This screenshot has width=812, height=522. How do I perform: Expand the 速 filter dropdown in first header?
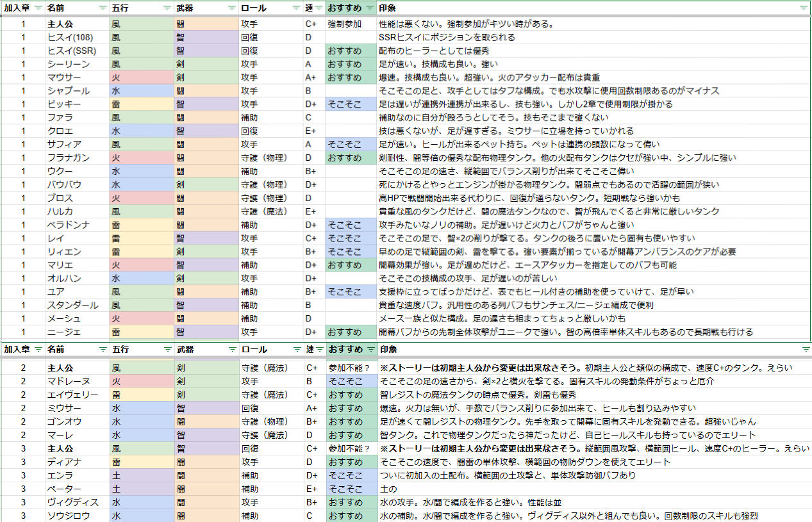click(318, 8)
